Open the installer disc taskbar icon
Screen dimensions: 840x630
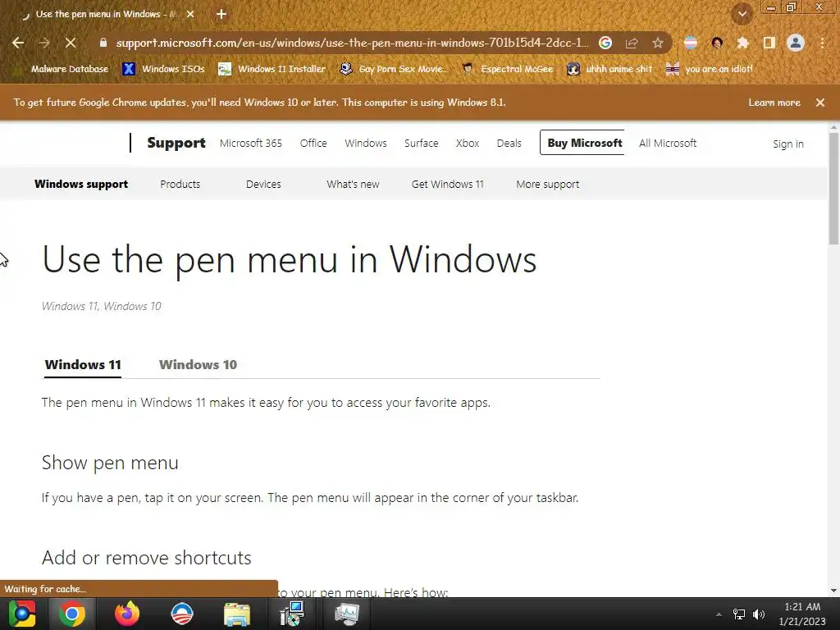[292, 614]
